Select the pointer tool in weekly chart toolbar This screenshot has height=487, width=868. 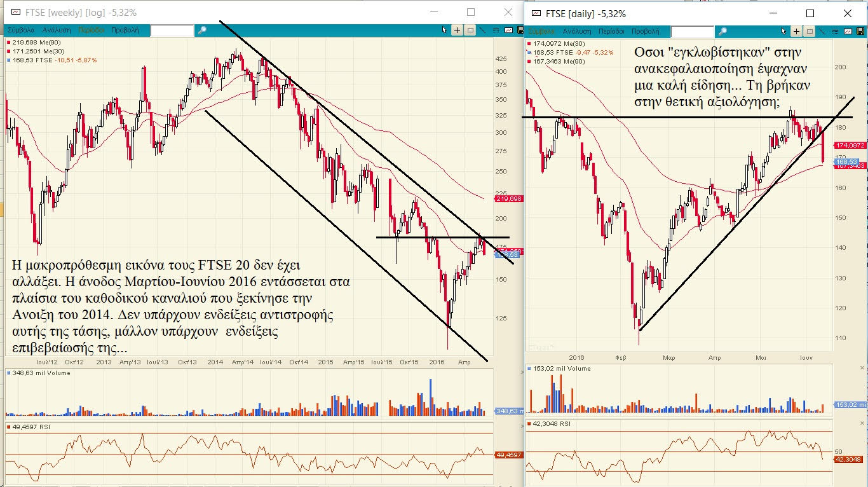(445, 30)
